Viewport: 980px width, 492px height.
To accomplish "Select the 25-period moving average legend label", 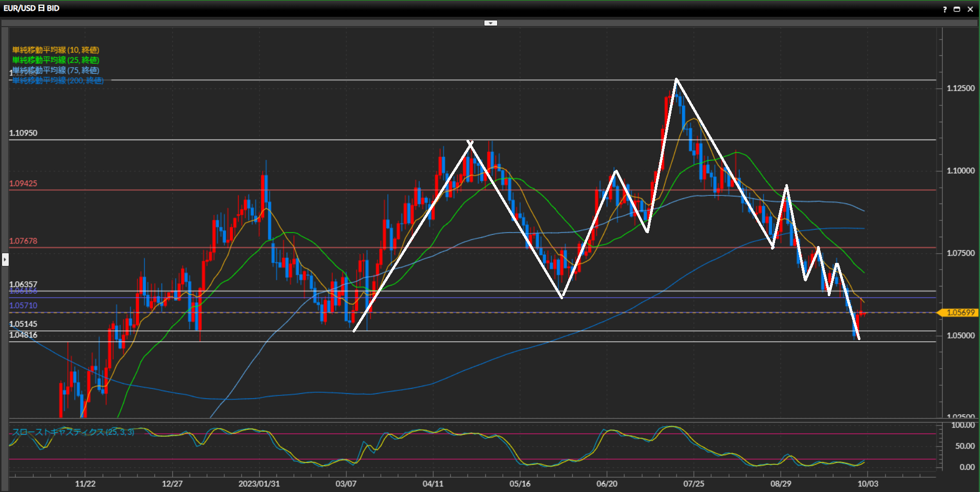I will click(56, 60).
